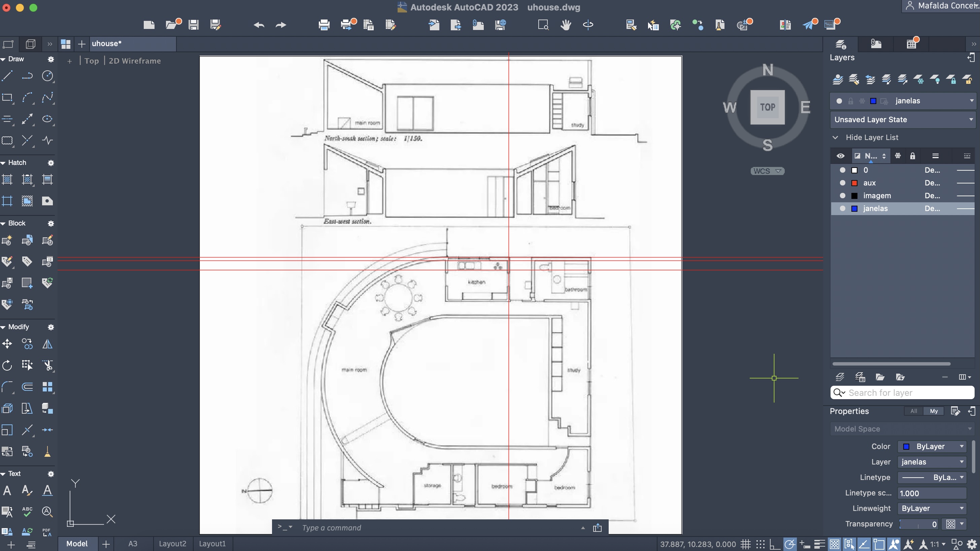
Task: Open the Unsaved Layer State dropdown
Action: point(971,119)
